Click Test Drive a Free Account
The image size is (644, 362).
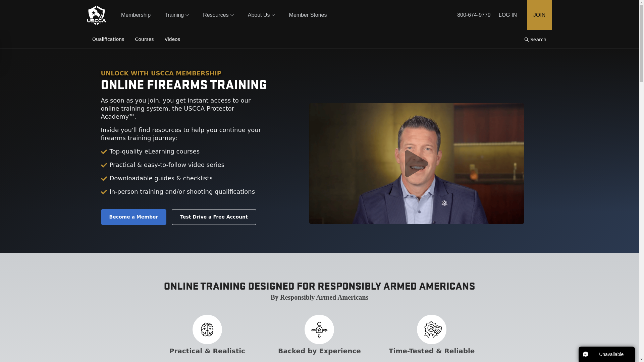point(214,217)
